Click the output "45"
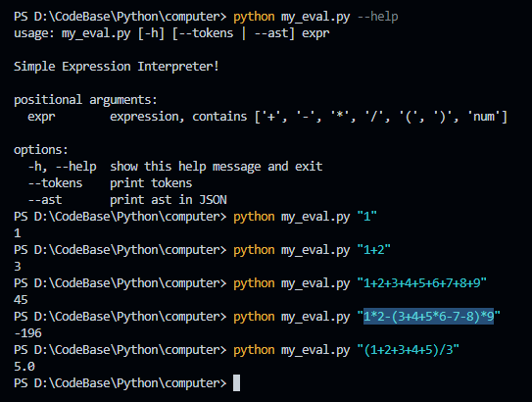Screen dimensions: 532x402 (x=21, y=300)
